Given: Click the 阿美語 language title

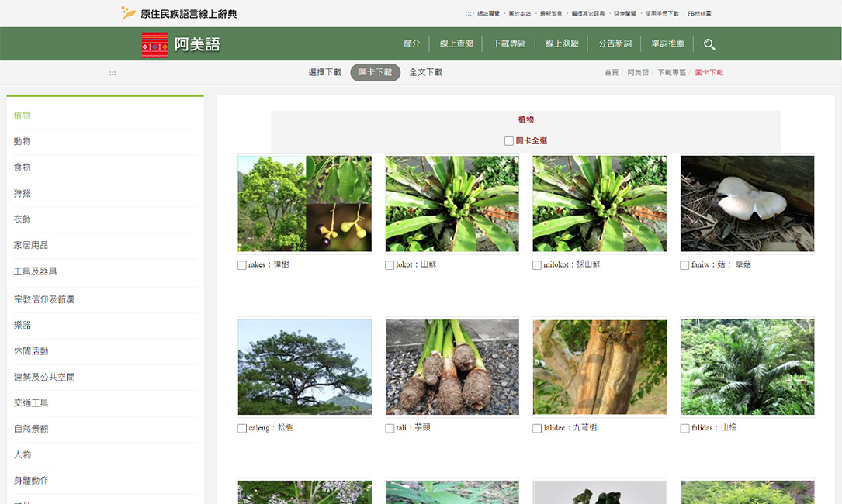Looking at the screenshot, I should 197,44.
